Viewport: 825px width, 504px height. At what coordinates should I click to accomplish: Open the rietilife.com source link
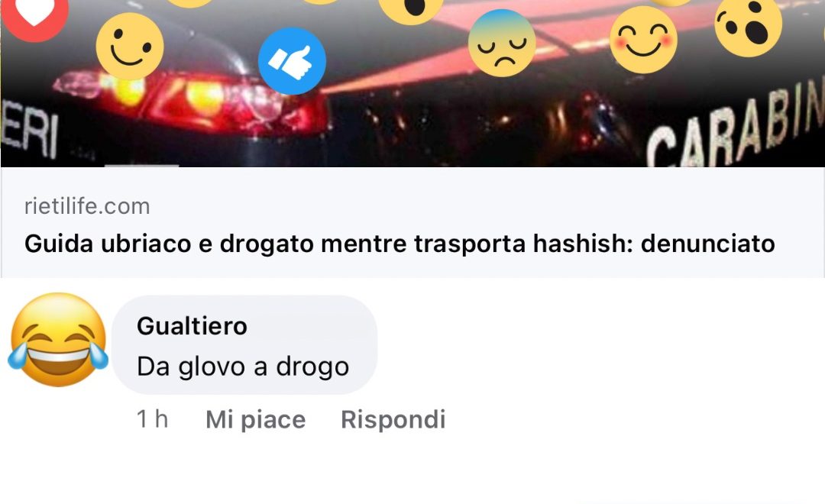pyautogui.click(x=87, y=206)
